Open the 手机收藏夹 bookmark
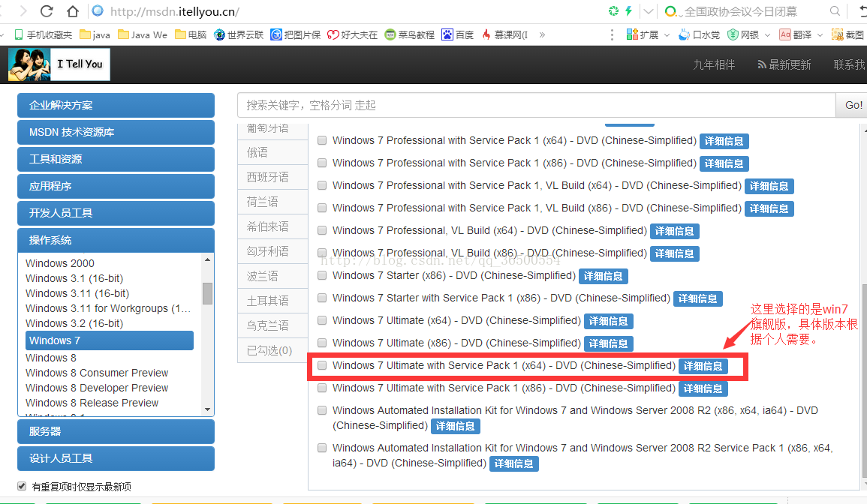This screenshot has height=504, width=867. (x=43, y=34)
